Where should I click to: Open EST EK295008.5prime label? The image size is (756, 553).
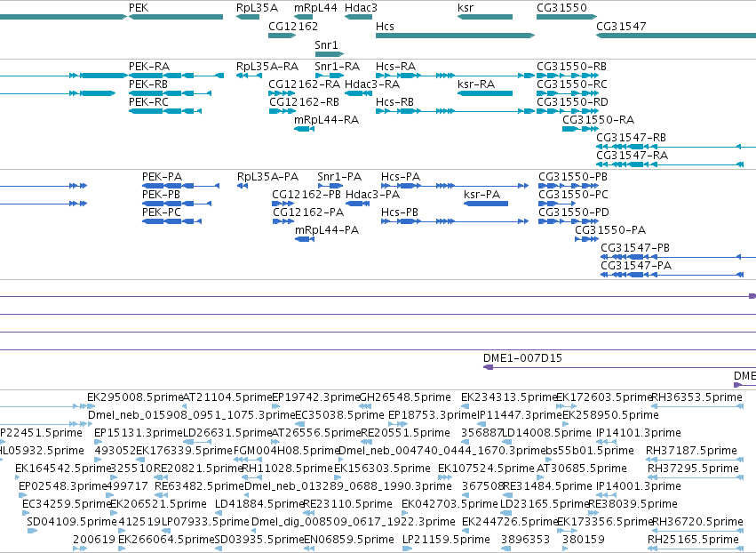135,397
